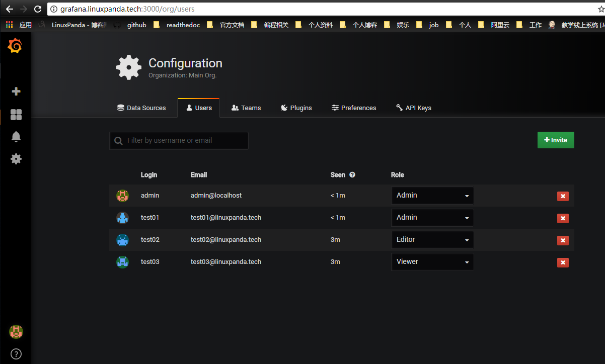Delete user test03 using red X button
Viewport: 605px width, 364px height.
pos(563,262)
